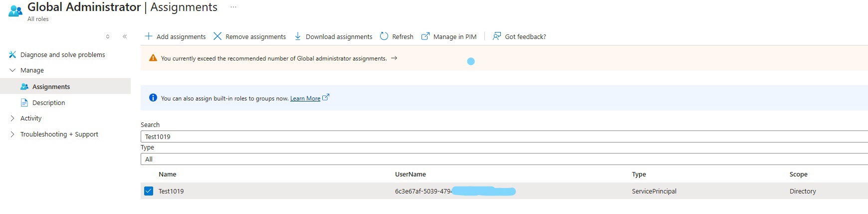
Task: Click the ServicePrincipal type cell
Action: coord(654,191)
